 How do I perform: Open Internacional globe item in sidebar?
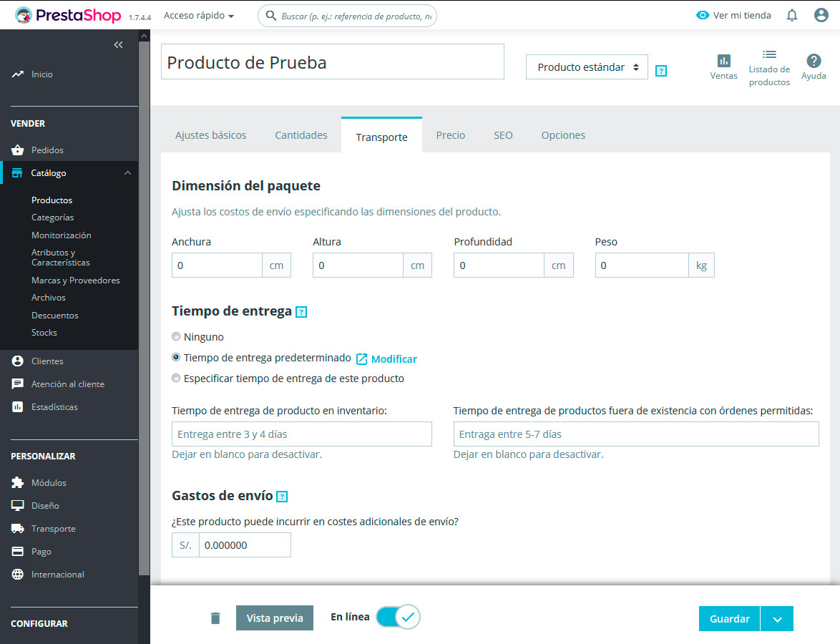point(57,575)
